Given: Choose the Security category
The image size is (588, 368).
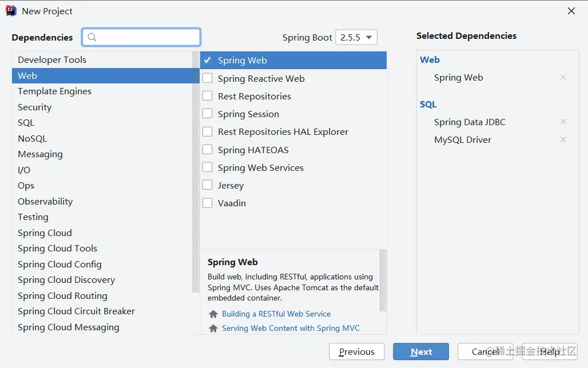Looking at the screenshot, I should coord(102,107).
